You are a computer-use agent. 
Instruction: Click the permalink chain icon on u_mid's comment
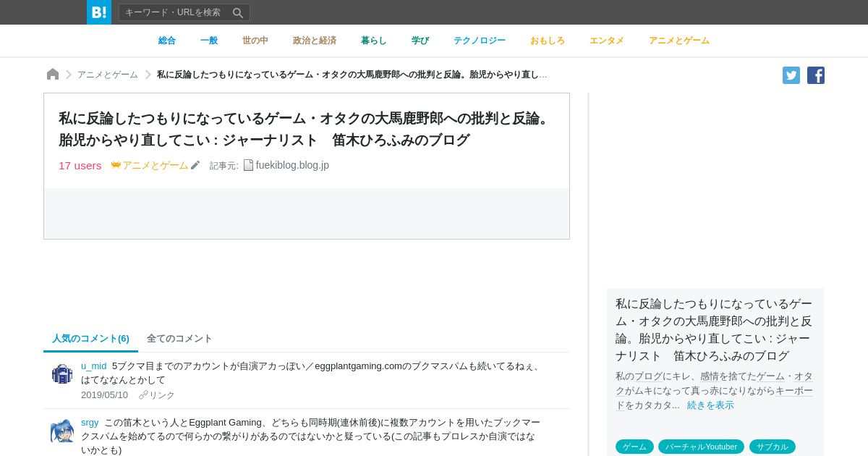pyautogui.click(x=143, y=395)
